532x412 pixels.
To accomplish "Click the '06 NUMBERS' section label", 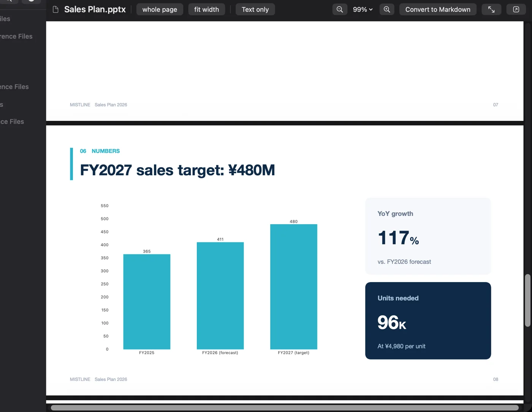I will [x=100, y=151].
